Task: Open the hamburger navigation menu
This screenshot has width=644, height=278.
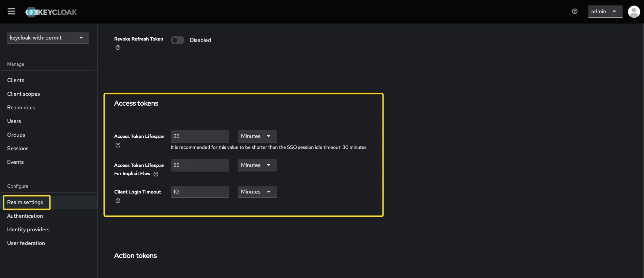Action: pyautogui.click(x=11, y=12)
